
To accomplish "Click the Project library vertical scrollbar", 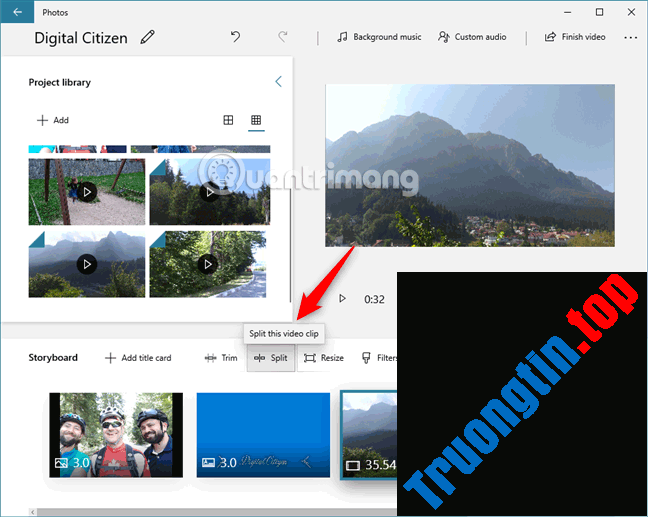I will point(291,245).
